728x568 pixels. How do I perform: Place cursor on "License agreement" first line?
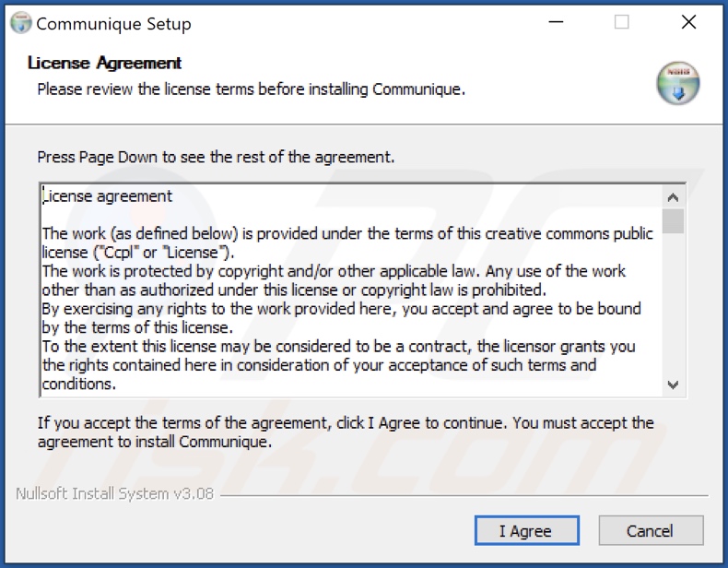108,195
